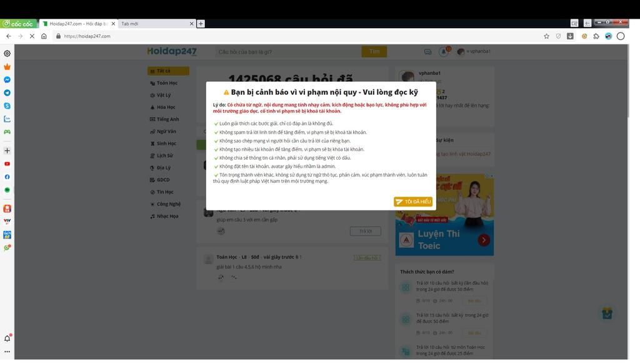Screen dimensions: 640x364
Task: Open question text giải bài 1 câu 4,5,6
Action: coord(249,267)
